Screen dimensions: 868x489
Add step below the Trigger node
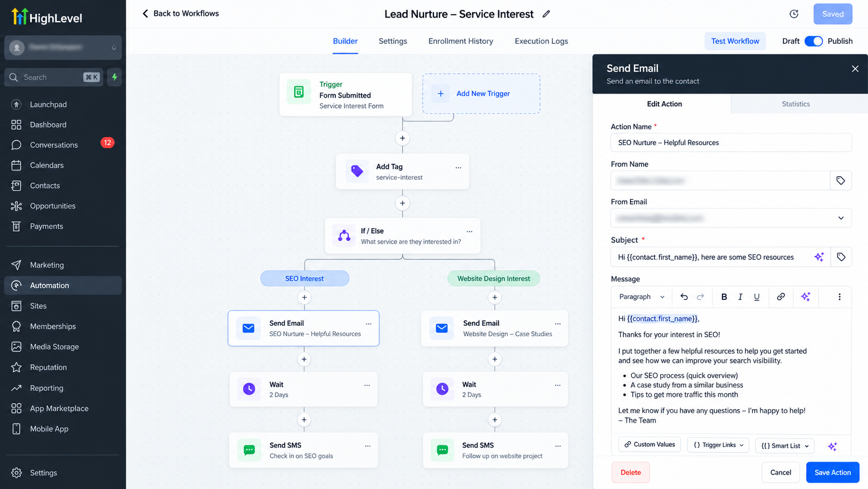402,138
